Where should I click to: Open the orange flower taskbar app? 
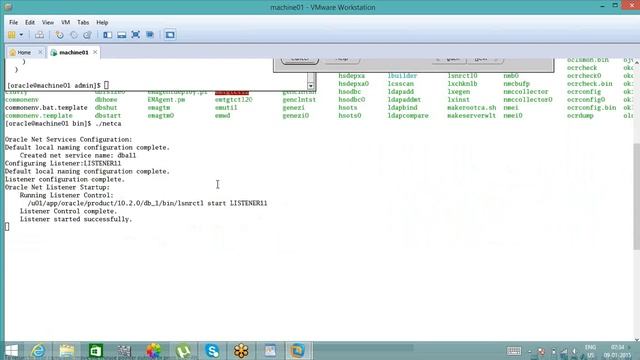point(241,351)
